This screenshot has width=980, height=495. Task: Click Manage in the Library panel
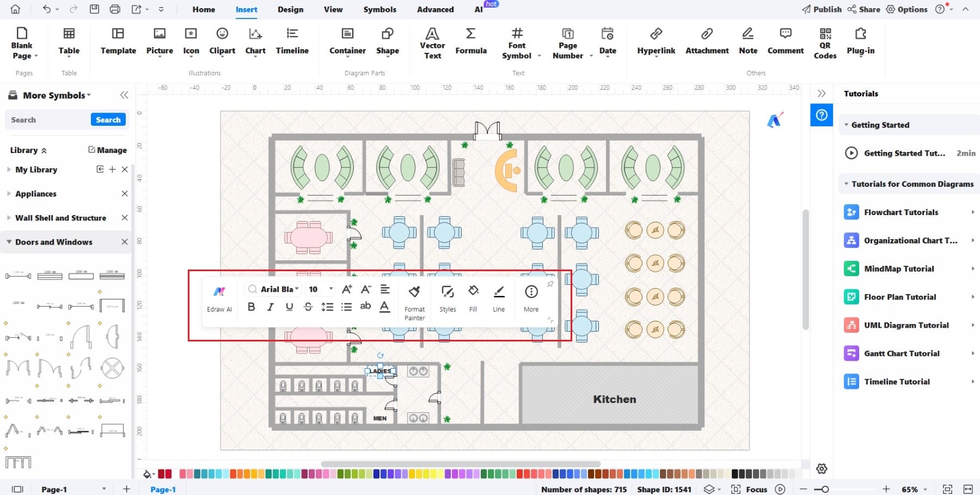pyautogui.click(x=107, y=150)
